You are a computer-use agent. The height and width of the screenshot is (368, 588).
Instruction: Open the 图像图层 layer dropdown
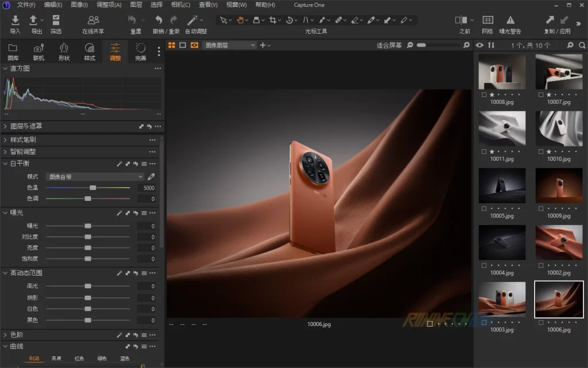click(x=231, y=45)
